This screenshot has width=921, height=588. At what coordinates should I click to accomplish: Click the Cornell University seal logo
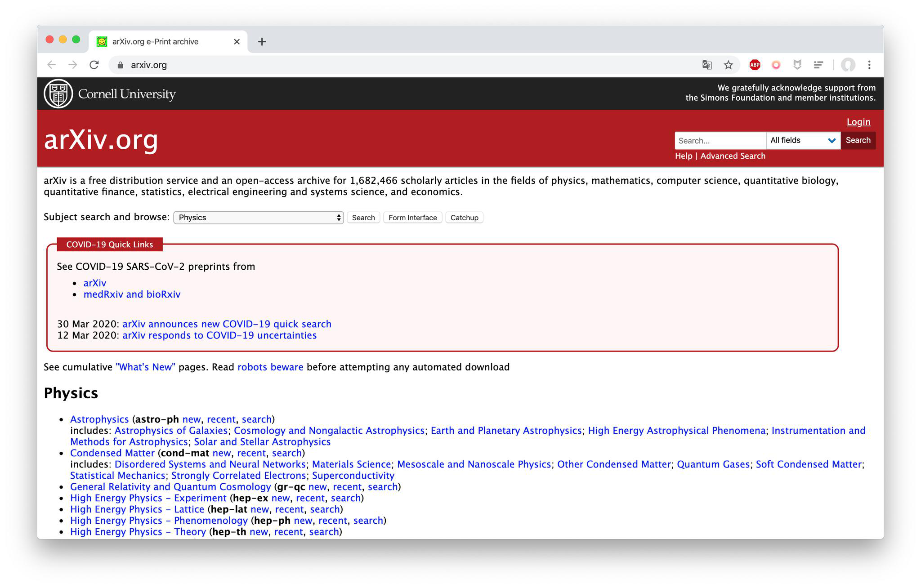point(58,94)
